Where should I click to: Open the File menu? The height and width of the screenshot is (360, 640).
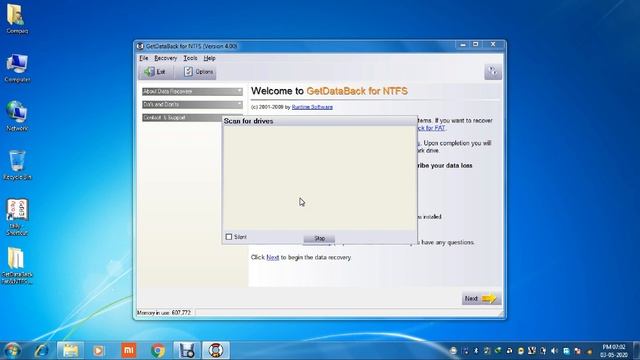coord(144,58)
